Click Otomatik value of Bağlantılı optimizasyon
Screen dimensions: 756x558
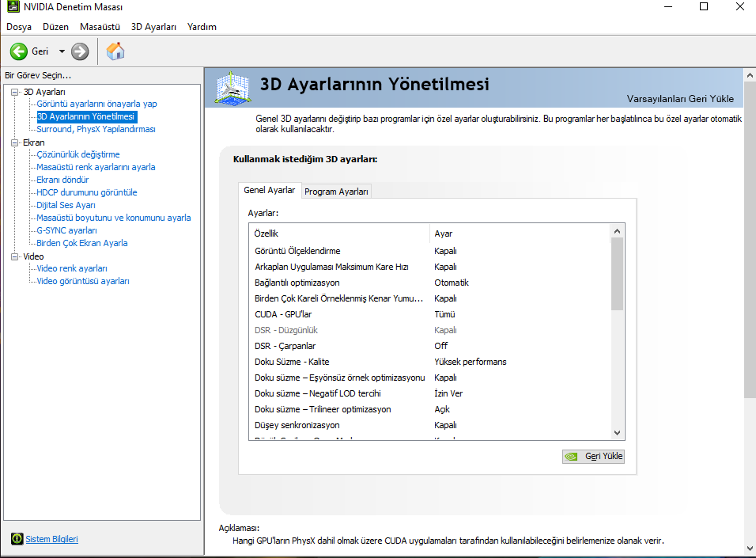tap(452, 283)
